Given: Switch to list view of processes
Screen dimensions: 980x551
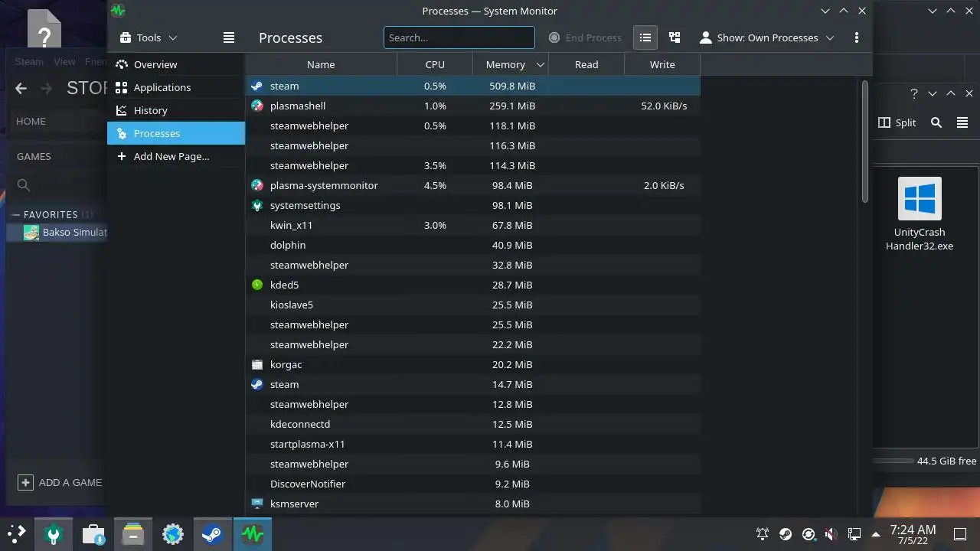Looking at the screenshot, I should [x=645, y=37].
